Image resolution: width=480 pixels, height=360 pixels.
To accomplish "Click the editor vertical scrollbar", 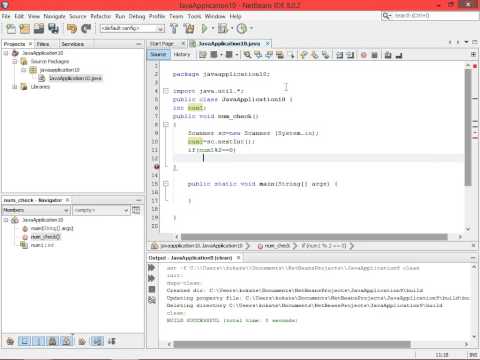I will pos(468,128).
